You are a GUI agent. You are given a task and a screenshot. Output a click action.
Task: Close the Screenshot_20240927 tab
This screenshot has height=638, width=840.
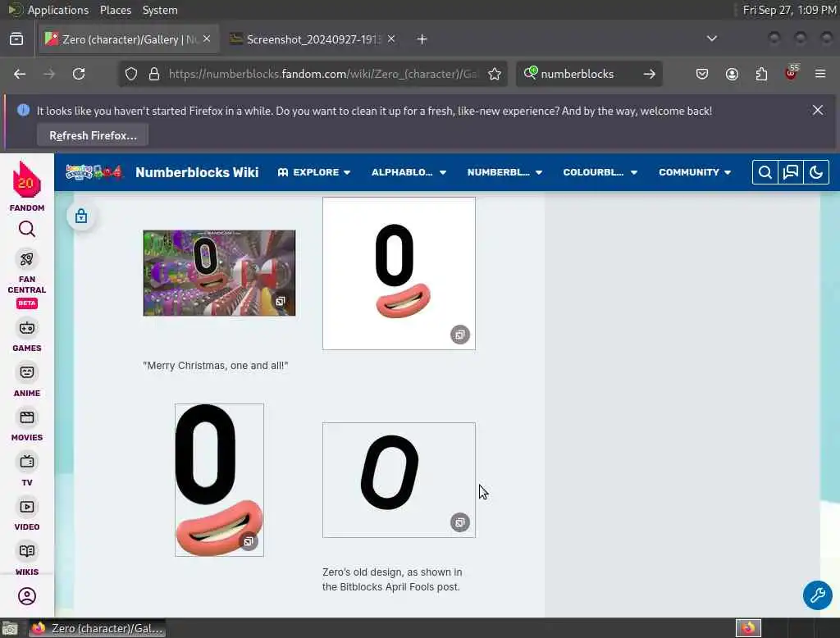(391, 39)
